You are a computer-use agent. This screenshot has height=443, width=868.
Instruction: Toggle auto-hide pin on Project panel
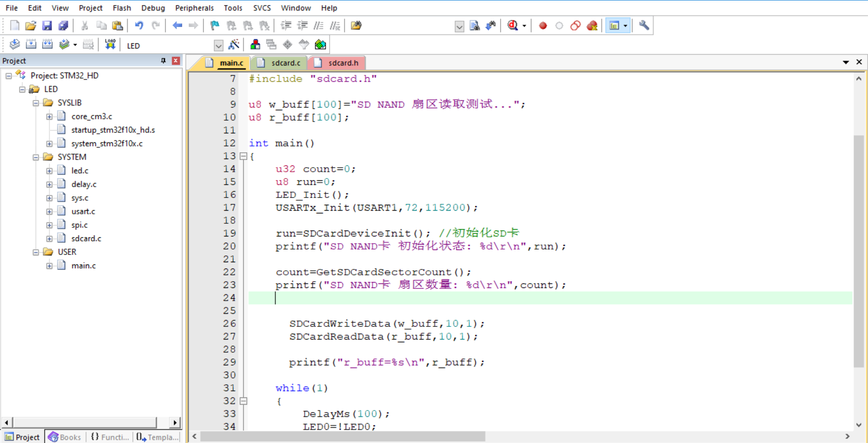click(x=163, y=61)
